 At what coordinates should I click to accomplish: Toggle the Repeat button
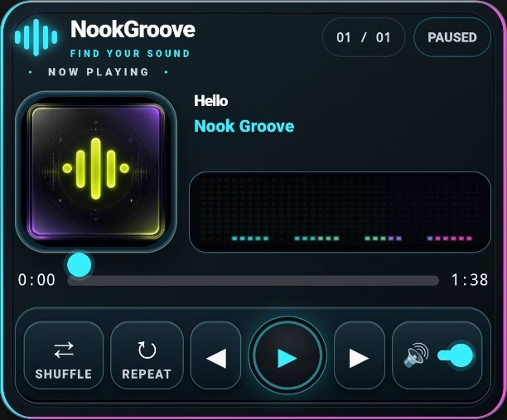(147, 355)
